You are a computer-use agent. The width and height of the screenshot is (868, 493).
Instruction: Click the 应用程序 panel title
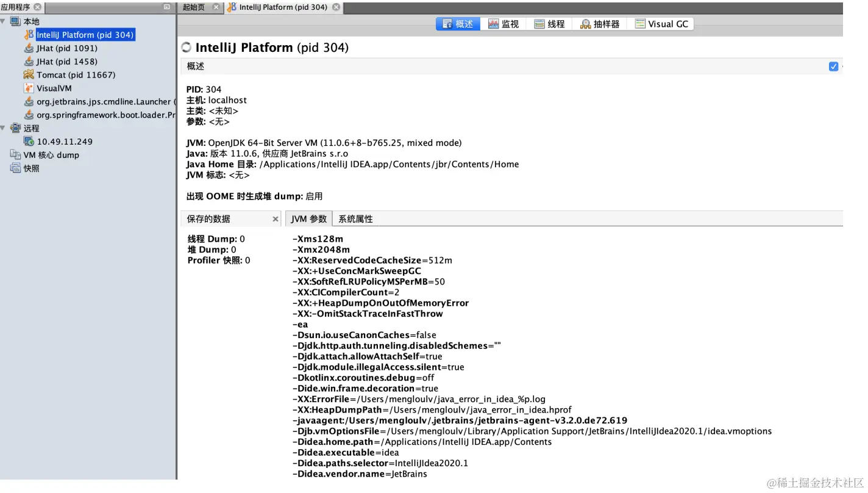point(16,7)
